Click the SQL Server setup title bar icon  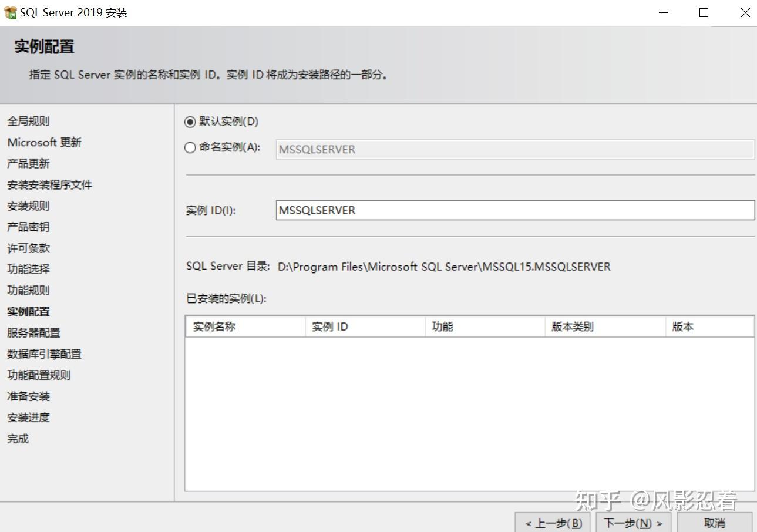point(10,12)
